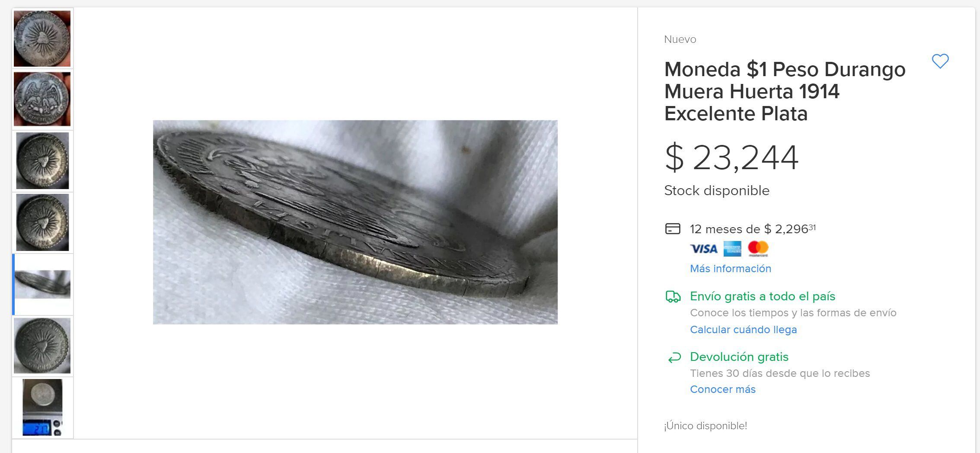Open the Conocer más link

(x=722, y=389)
